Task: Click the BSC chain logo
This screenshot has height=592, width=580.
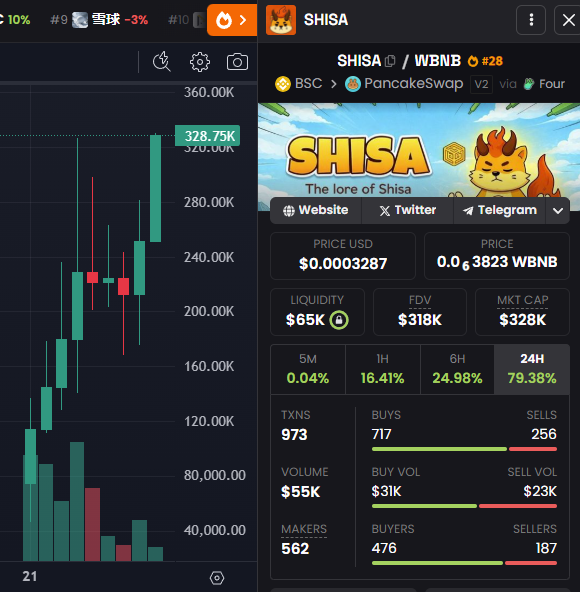Action: point(283,84)
